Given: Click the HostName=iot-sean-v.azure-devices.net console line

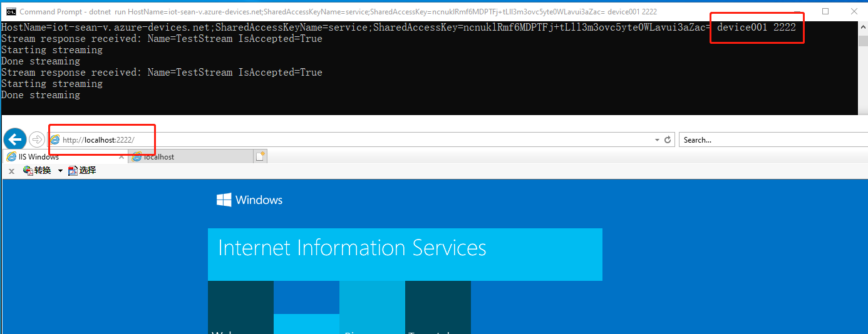Looking at the screenshot, I should 398,28.
